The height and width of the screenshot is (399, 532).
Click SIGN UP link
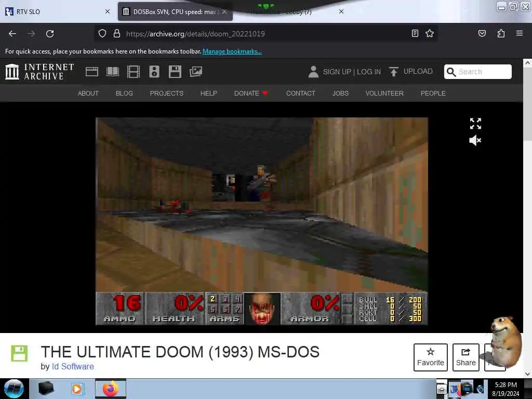[337, 72]
